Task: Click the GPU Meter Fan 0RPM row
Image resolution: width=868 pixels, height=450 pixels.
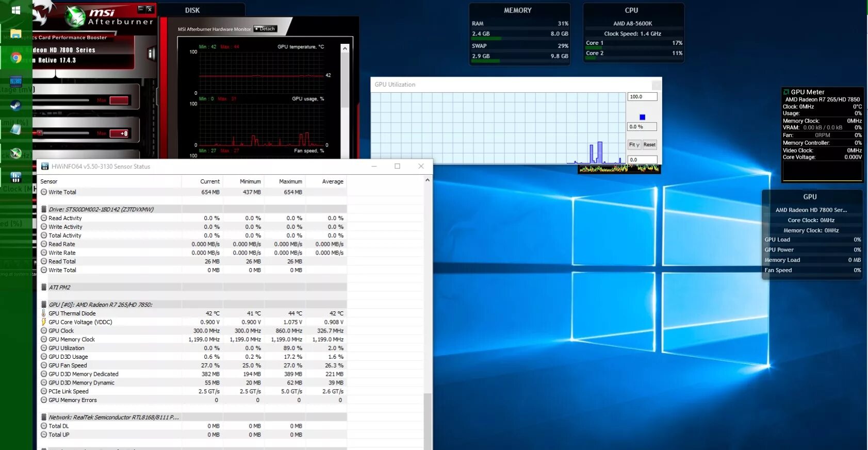Action: coord(822,136)
